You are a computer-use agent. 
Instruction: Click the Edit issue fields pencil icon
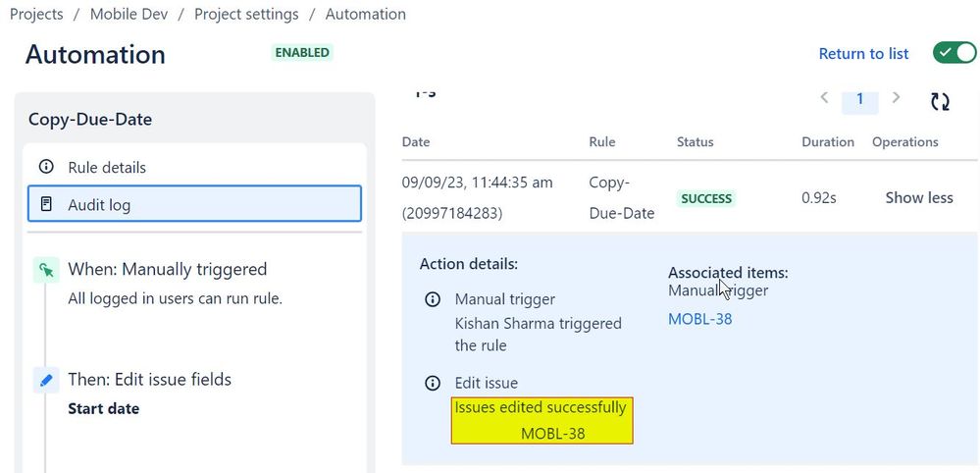46,380
